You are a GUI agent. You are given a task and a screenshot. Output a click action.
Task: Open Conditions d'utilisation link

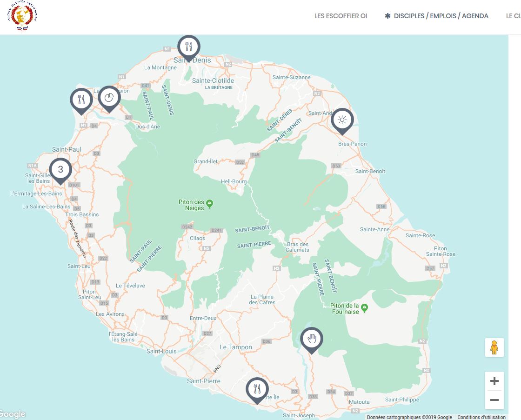[x=481, y=417]
